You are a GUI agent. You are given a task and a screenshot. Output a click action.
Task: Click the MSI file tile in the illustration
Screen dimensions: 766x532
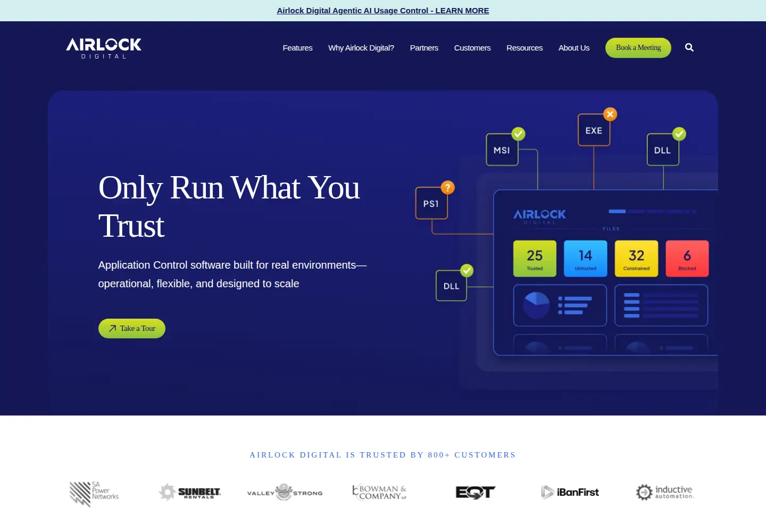click(502, 150)
